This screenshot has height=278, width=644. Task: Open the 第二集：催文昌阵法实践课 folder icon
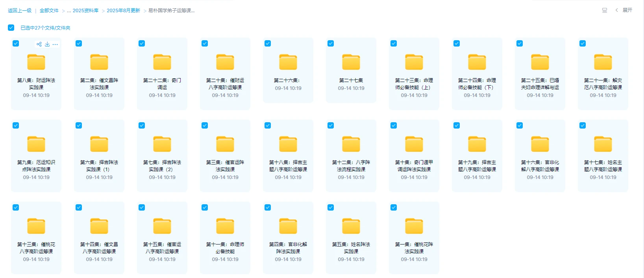99,62
